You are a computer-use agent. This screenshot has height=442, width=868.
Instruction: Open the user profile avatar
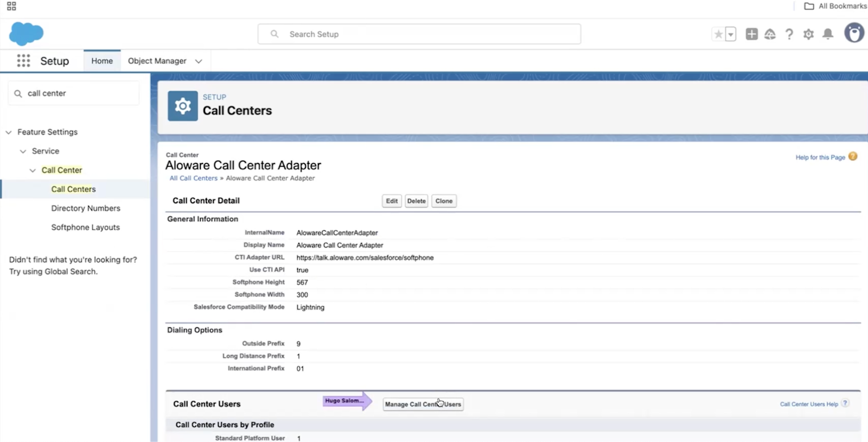(854, 33)
